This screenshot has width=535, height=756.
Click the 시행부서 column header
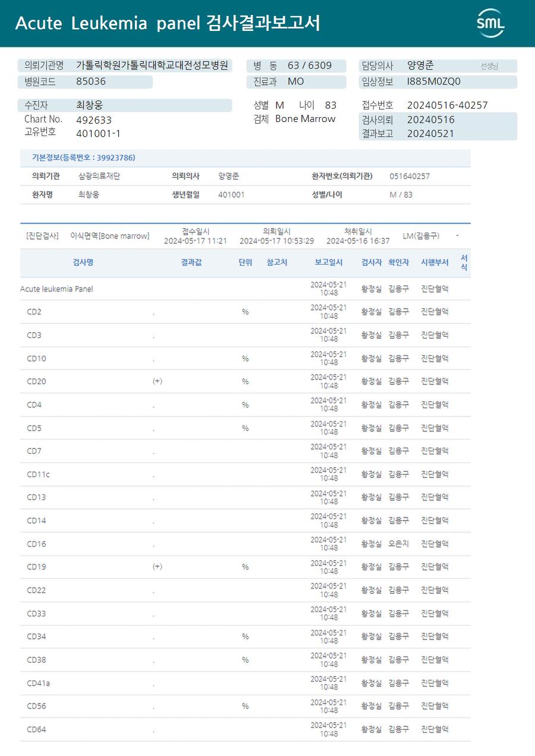[435, 262]
